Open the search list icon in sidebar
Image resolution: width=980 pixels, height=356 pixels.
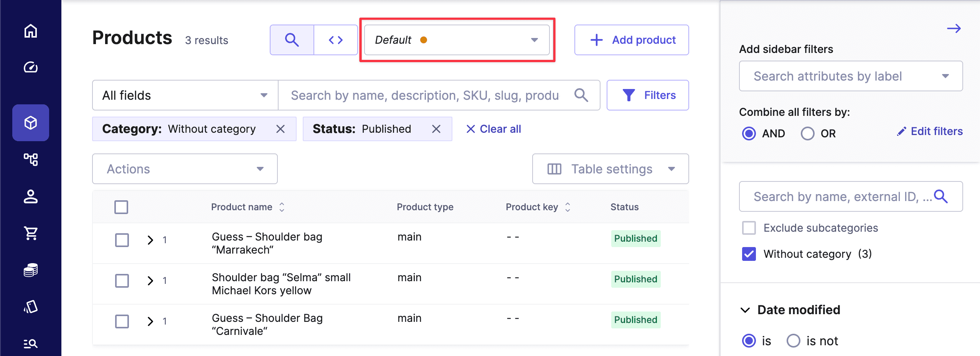31,343
